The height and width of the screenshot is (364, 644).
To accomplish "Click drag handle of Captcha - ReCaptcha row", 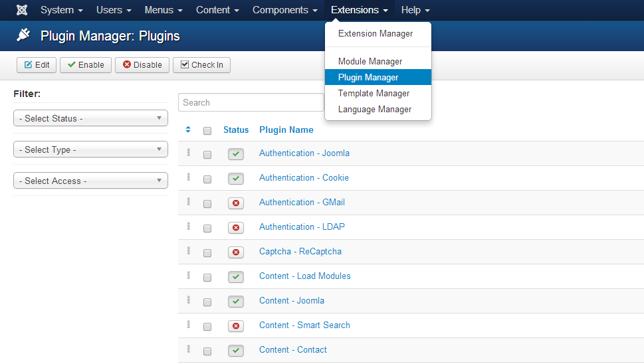I will coord(189,250).
